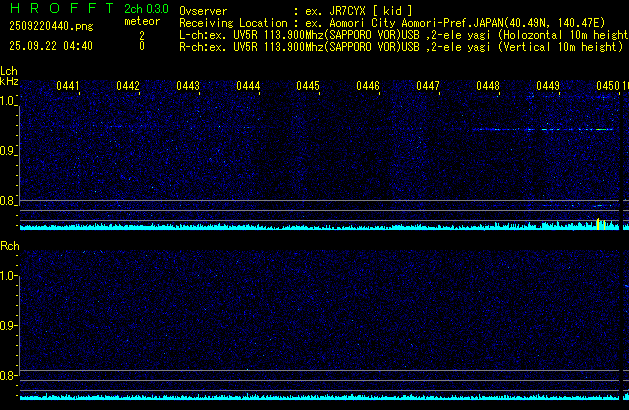Click the R-ch antenna description line
The width and height of the screenshot is (629, 410).
coord(398,46)
